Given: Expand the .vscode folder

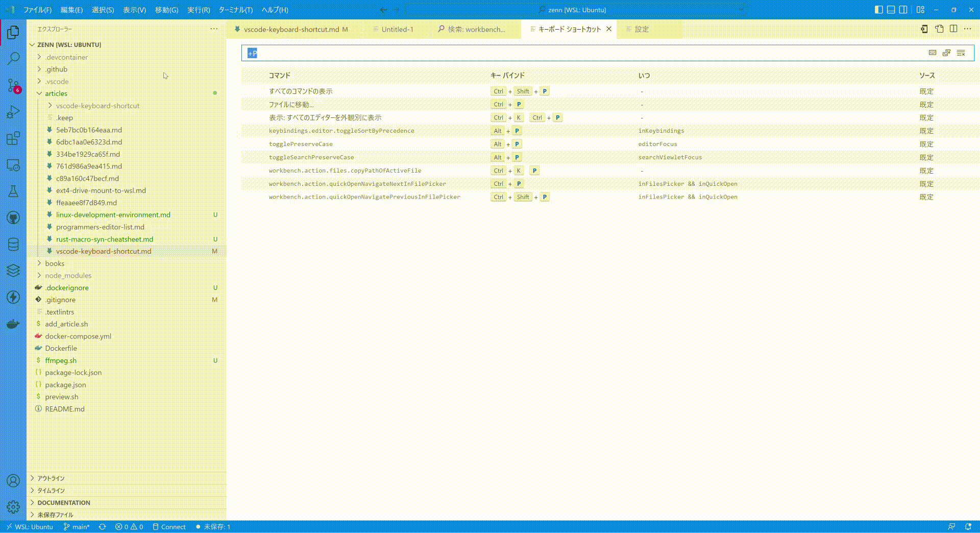Looking at the screenshot, I should click(127, 82).
